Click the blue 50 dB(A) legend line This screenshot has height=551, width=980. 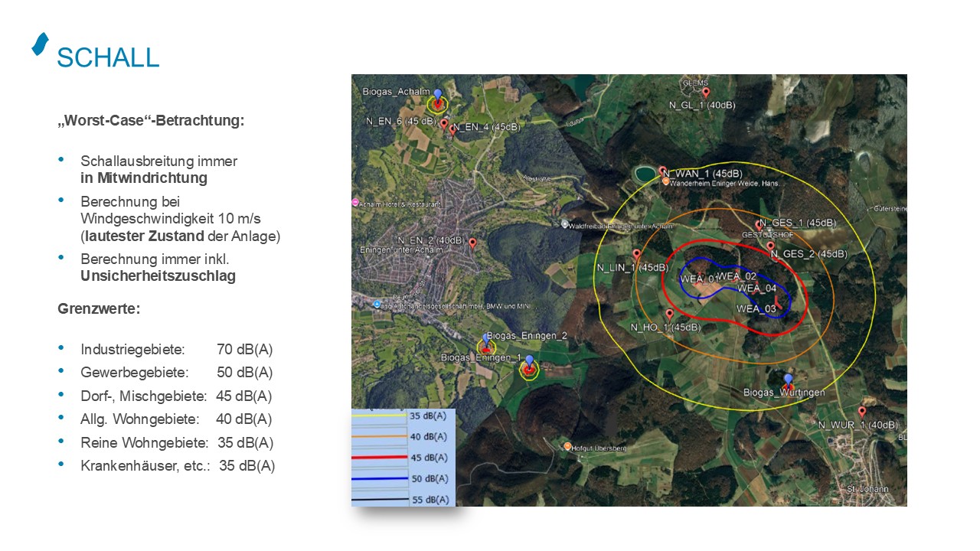tap(380, 480)
